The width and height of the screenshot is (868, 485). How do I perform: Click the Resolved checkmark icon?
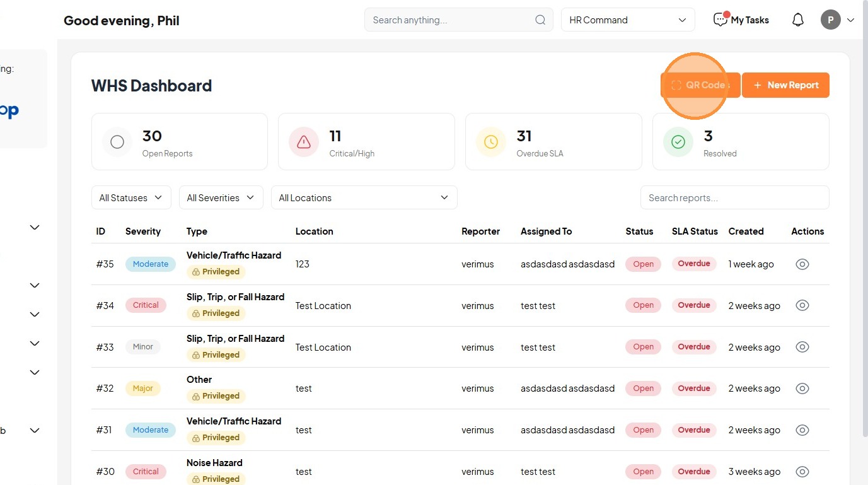pyautogui.click(x=678, y=142)
